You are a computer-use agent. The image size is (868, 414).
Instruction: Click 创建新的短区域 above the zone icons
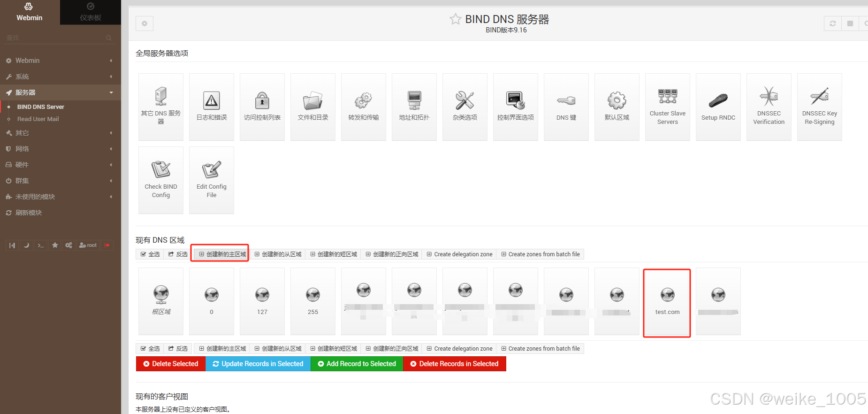tap(334, 254)
